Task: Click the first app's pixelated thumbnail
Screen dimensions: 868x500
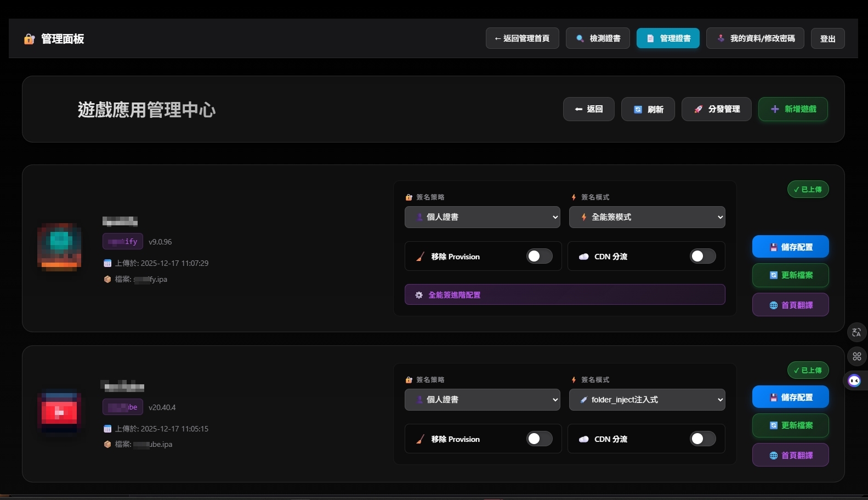Action: [x=59, y=247]
